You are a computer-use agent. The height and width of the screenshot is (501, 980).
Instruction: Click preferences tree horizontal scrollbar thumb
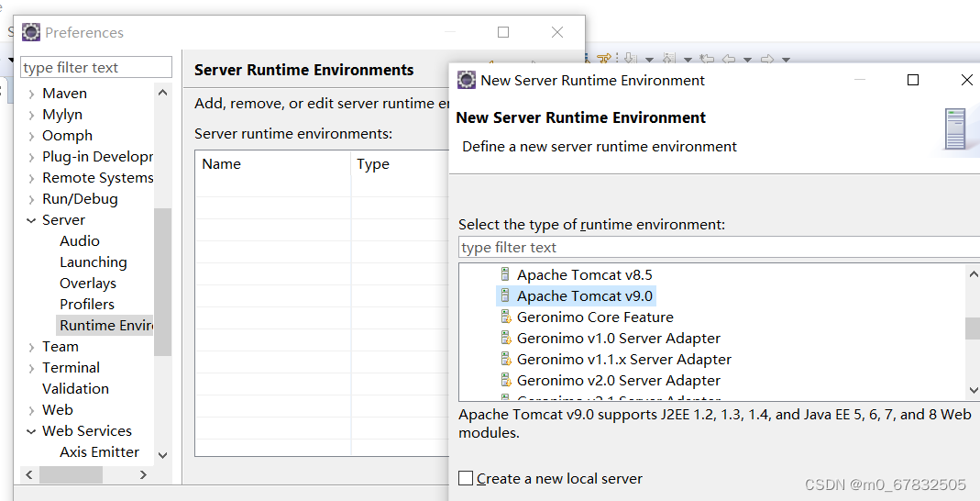(x=71, y=474)
